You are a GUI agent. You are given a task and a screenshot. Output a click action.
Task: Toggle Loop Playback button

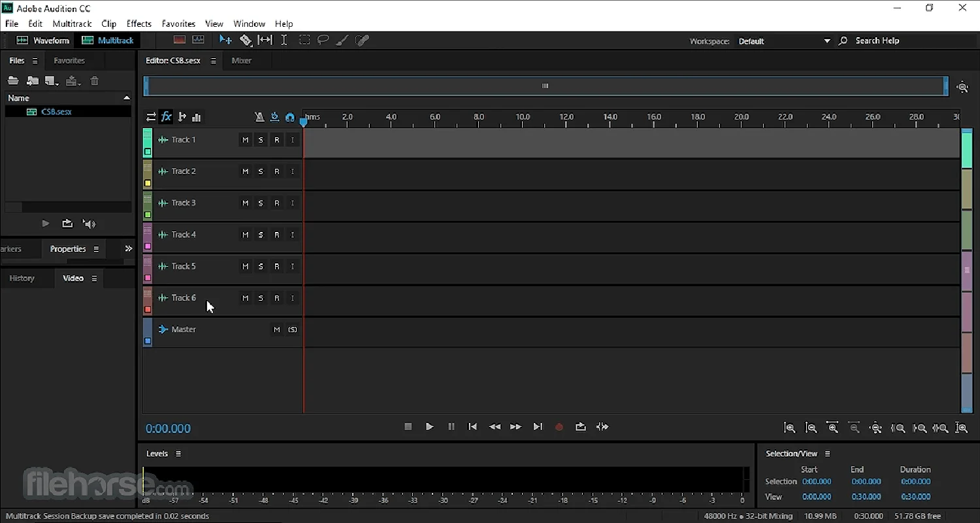(x=580, y=427)
